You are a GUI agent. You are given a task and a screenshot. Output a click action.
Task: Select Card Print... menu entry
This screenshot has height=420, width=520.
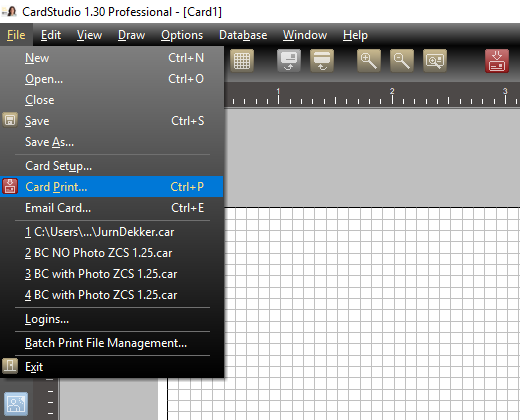click(112, 187)
